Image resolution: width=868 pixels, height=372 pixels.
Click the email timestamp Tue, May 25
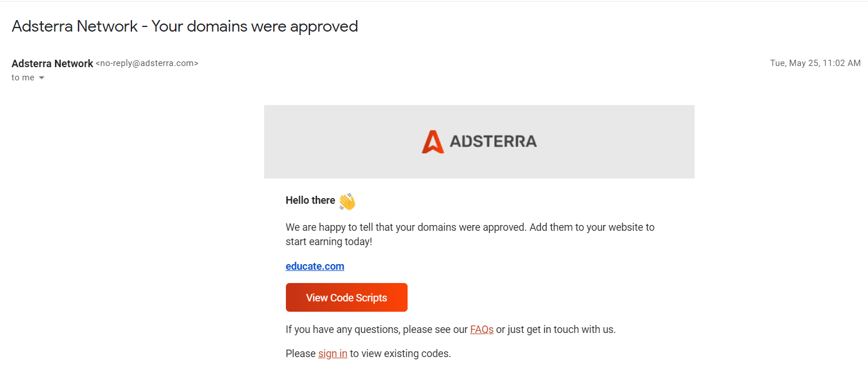[x=815, y=63]
